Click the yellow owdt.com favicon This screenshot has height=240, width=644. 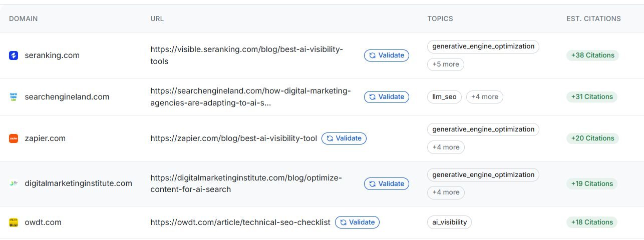pyautogui.click(x=14, y=222)
